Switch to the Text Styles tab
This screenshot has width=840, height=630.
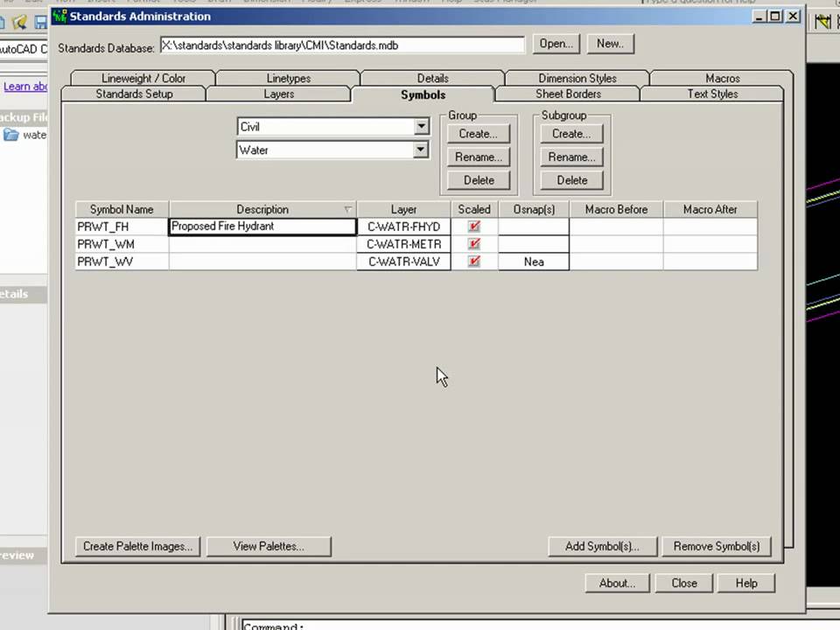point(712,94)
